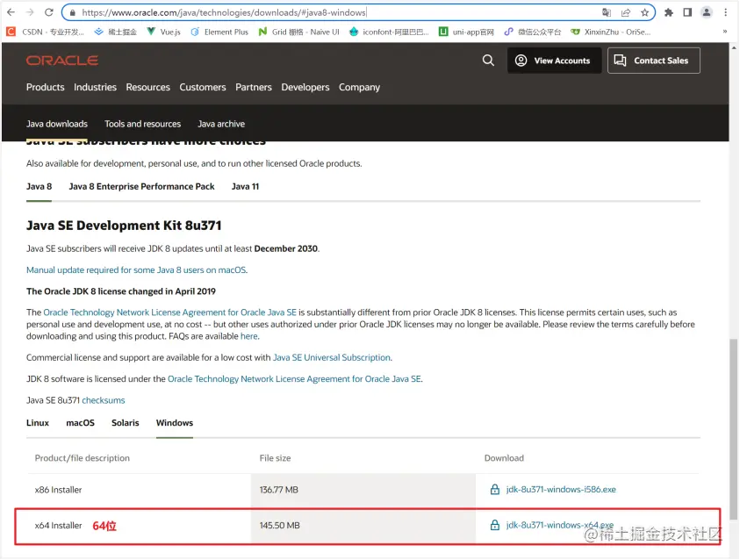
Task: Expand the Developers navigation menu
Action: pos(305,87)
